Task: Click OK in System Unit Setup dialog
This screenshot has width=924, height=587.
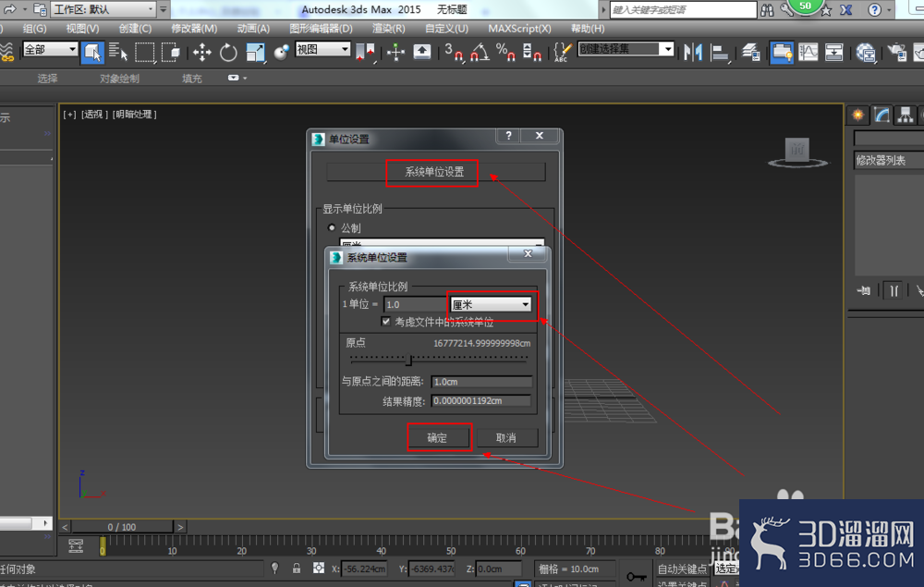Action: pyautogui.click(x=437, y=438)
